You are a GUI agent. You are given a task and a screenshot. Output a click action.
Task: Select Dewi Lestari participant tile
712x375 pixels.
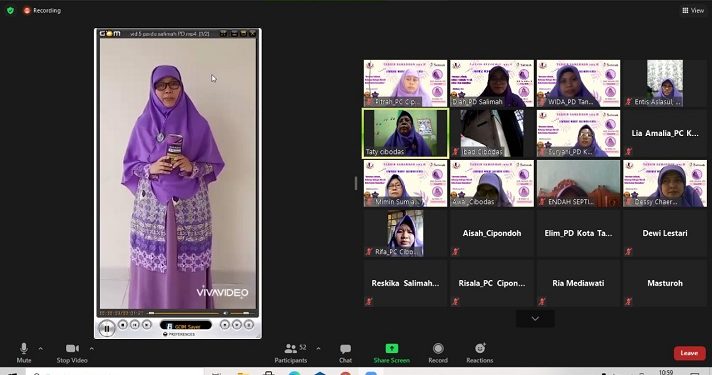[x=665, y=233]
